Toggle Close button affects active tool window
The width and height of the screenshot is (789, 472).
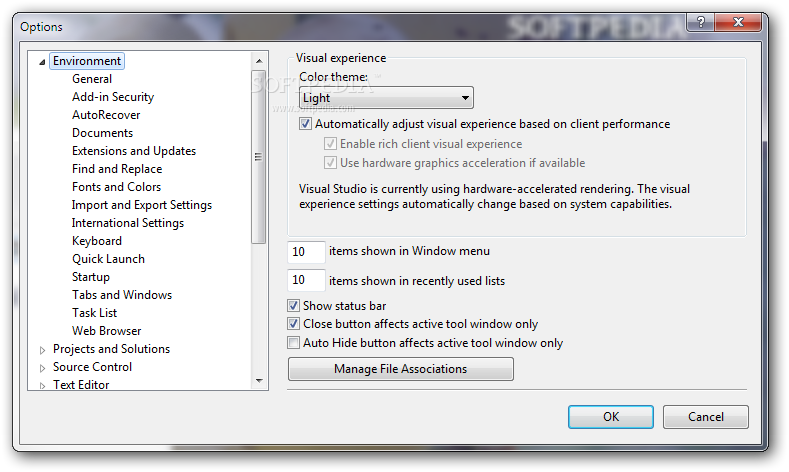(x=293, y=324)
